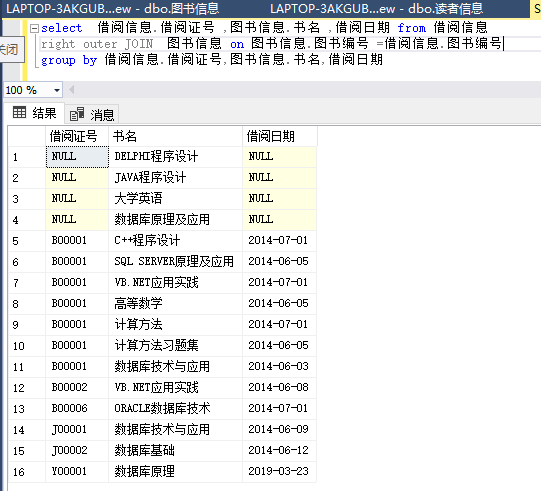Switch to the dbo.图书信息 document tab
Image resolution: width=541 pixels, height=491 pixels.
pyautogui.click(x=113, y=8)
